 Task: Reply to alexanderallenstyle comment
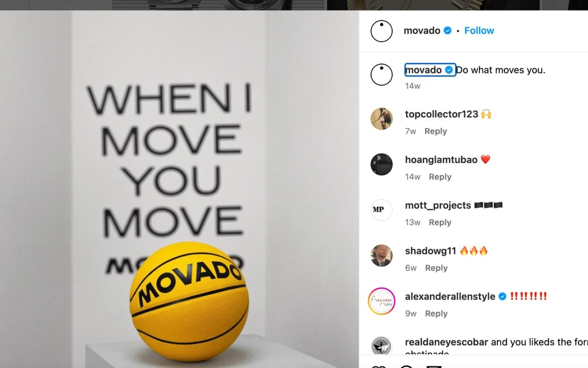[436, 313]
